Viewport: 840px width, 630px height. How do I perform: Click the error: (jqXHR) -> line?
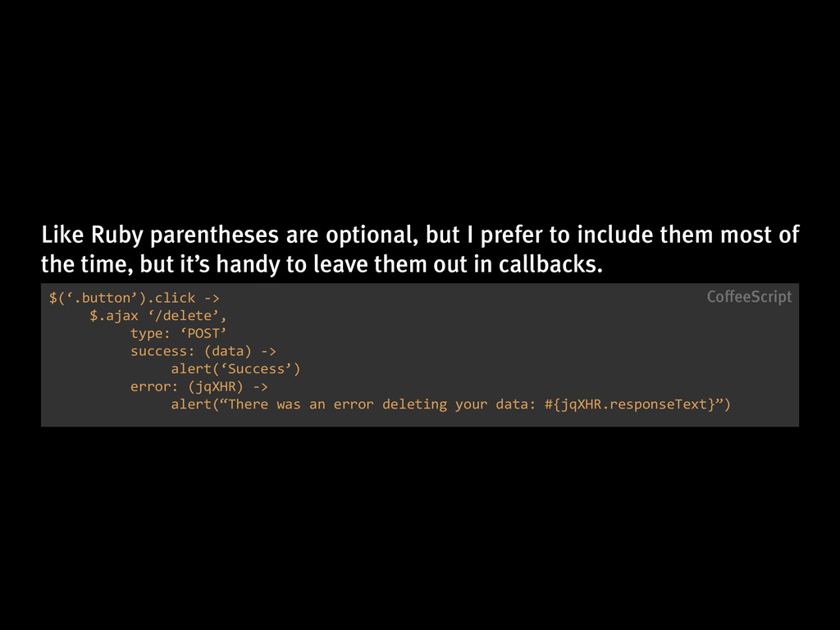(x=199, y=386)
